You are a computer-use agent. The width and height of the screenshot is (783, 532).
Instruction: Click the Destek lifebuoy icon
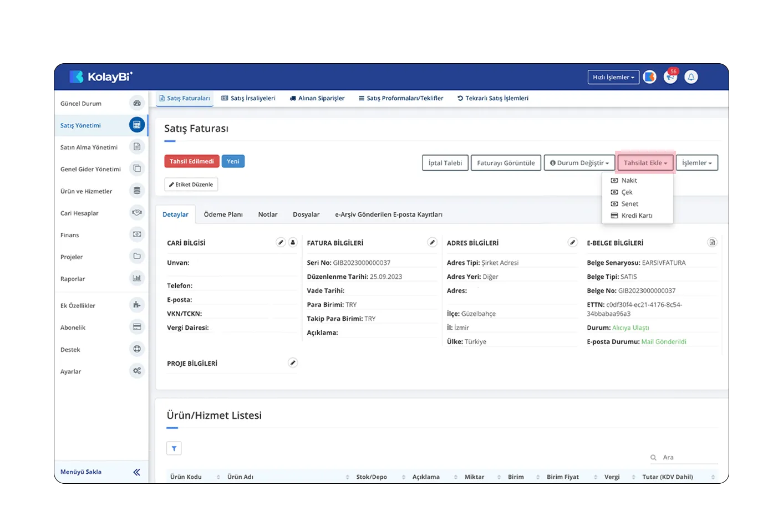tap(137, 349)
